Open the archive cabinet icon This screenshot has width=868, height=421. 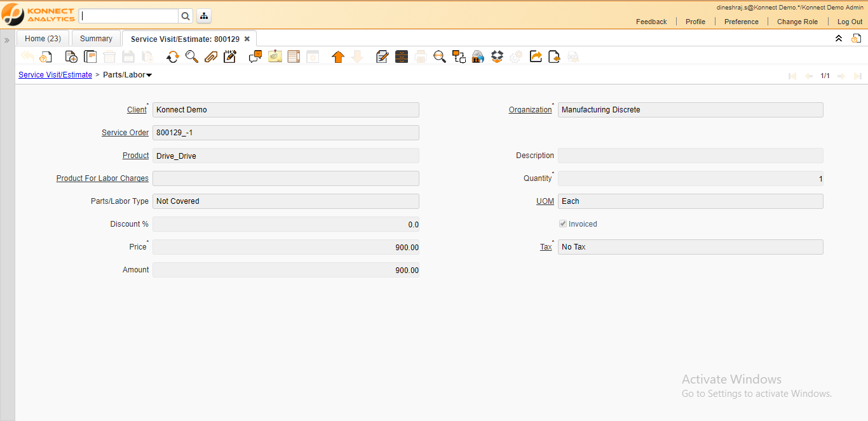point(402,57)
